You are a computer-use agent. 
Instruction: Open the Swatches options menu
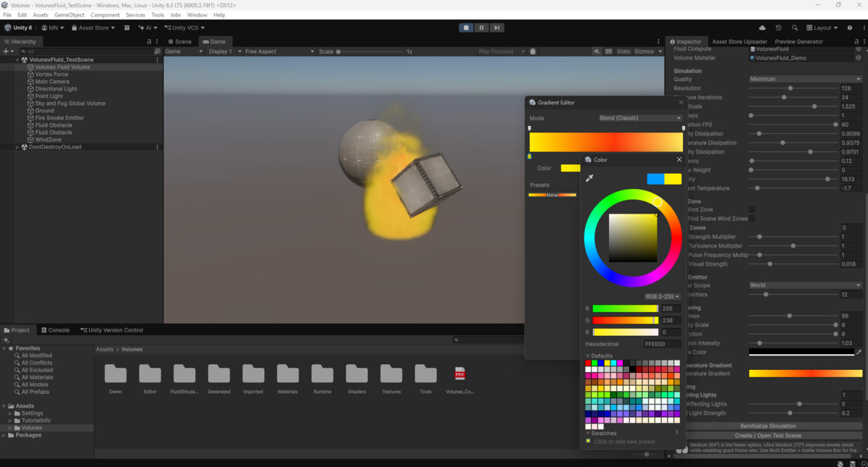(677, 433)
